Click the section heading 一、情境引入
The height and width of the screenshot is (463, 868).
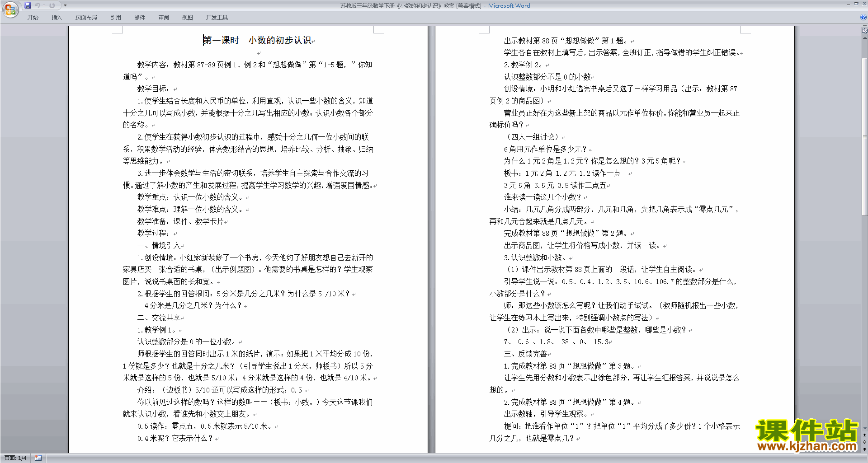[159, 245]
